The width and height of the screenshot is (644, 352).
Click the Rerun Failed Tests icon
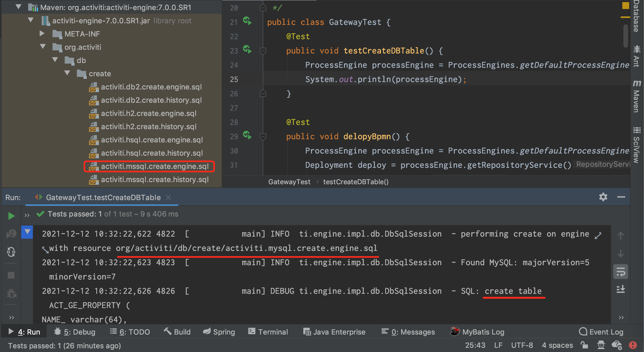(11, 234)
